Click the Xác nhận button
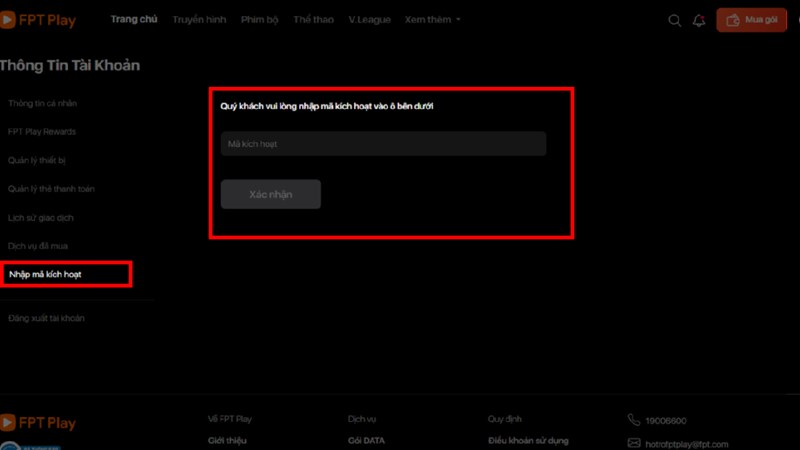800x450 pixels. click(271, 194)
